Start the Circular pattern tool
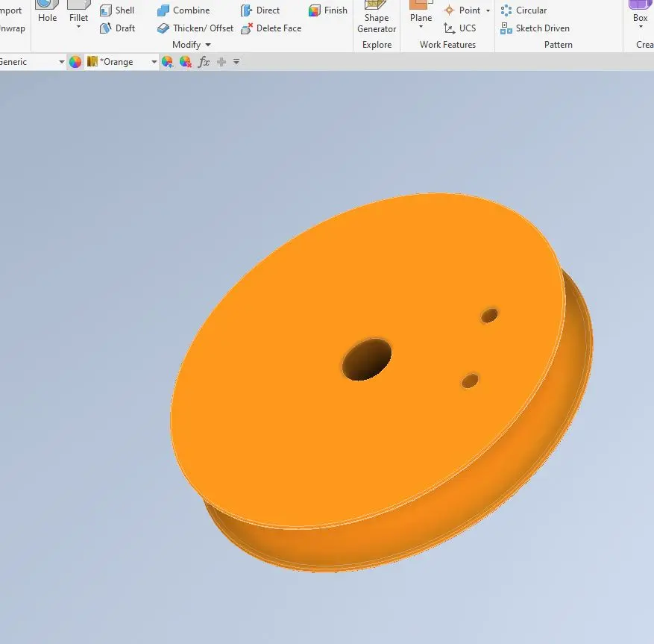Image resolution: width=654 pixels, height=644 pixels. [x=507, y=10]
